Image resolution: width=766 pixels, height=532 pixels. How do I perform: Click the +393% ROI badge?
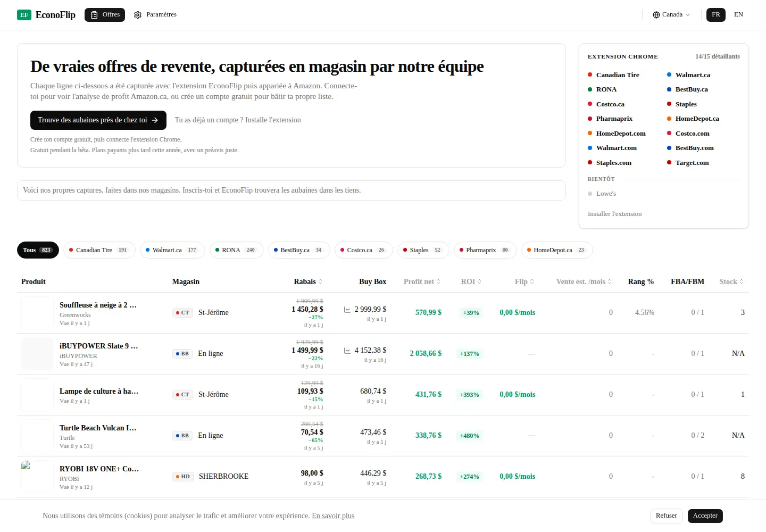point(470,395)
